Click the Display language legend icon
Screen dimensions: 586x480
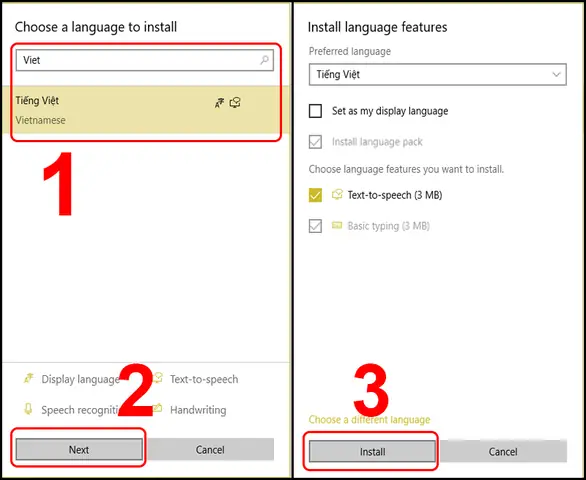(x=28, y=378)
